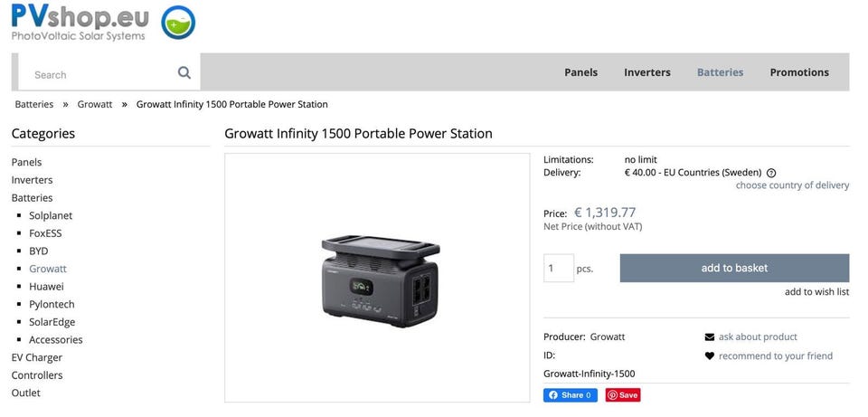This screenshot has height=417, width=868.
Task: Click add to wish list link
Action: 816,292
